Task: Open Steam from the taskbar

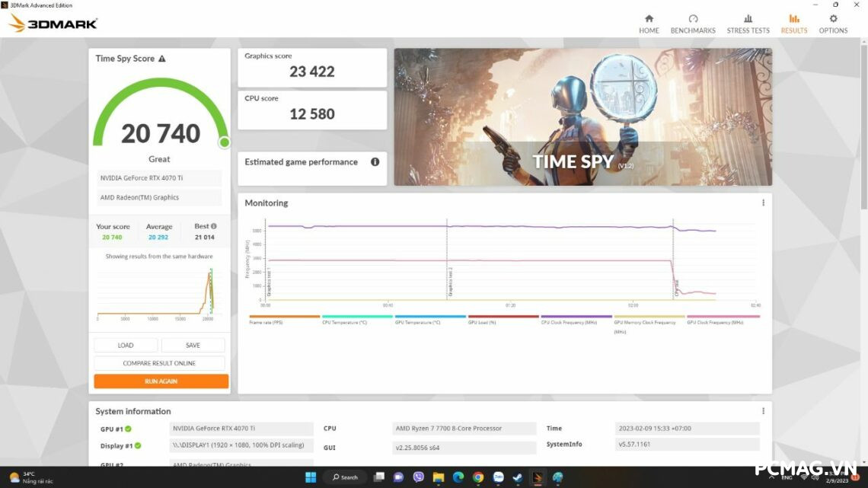Action: click(518, 477)
